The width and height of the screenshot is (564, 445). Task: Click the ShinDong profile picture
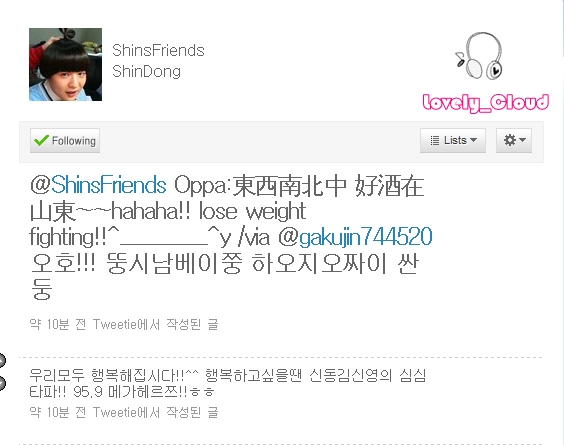click(x=65, y=64)
